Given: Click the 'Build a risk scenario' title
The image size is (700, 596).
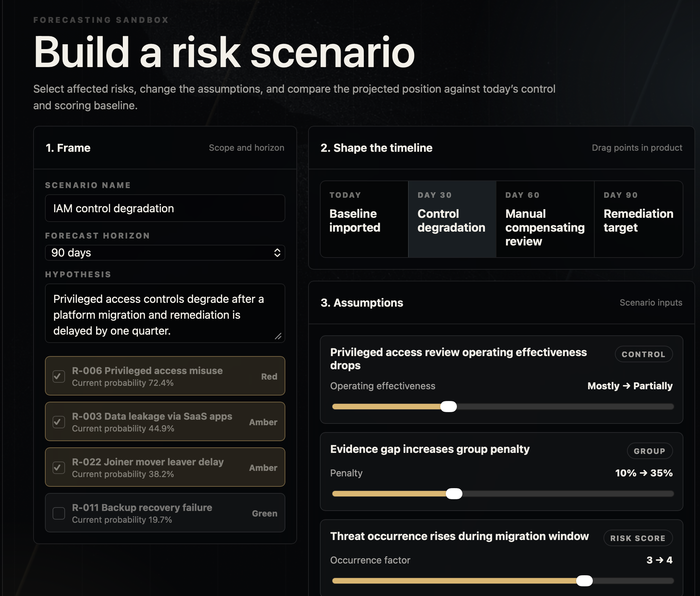Looking at the screenshot, I should point(224,52).
